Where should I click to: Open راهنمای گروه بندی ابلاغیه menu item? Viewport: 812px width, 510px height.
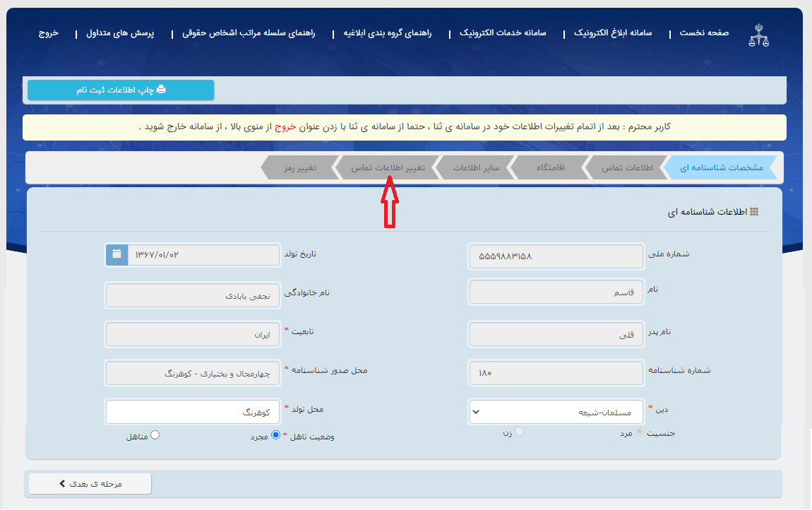(x=388, y=32)
